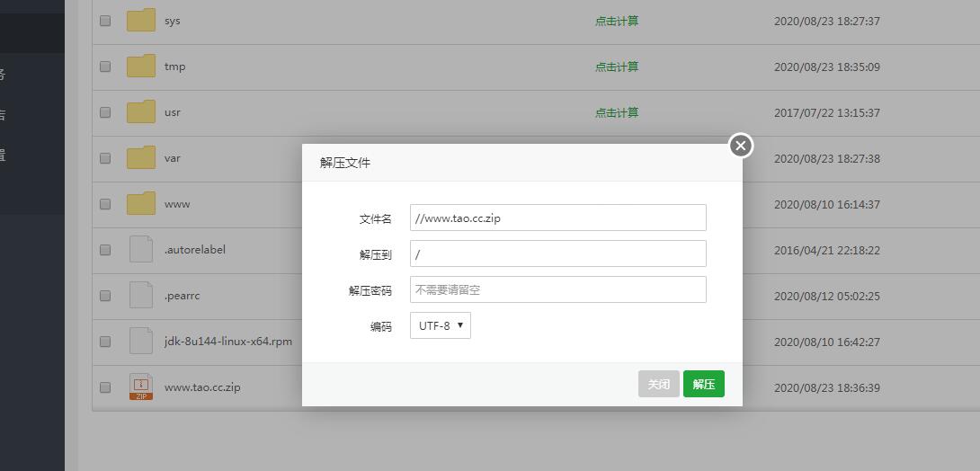Image resolution: width=980 pixels, height=471 pixels.
Task: Select the checkbox beside www.tao.cc.zip
Action: coord(105,387)
